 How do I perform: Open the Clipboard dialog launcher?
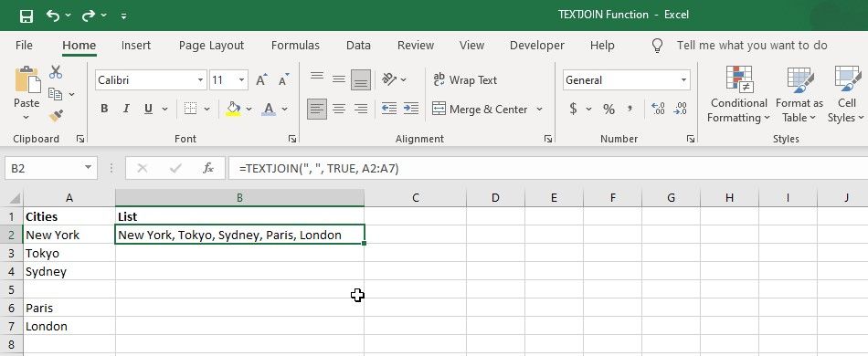click(80, 139)
